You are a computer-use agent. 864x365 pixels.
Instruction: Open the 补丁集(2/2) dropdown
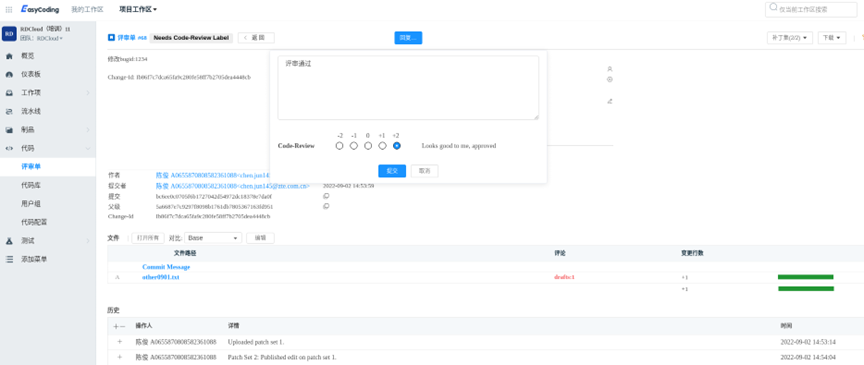[x=790, y=37]
